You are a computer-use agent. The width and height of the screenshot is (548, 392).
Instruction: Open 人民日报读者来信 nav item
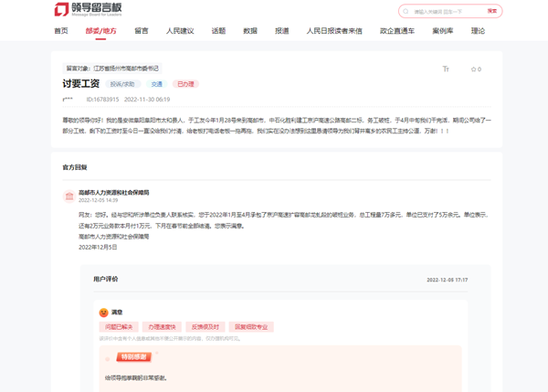coord(334,31)
